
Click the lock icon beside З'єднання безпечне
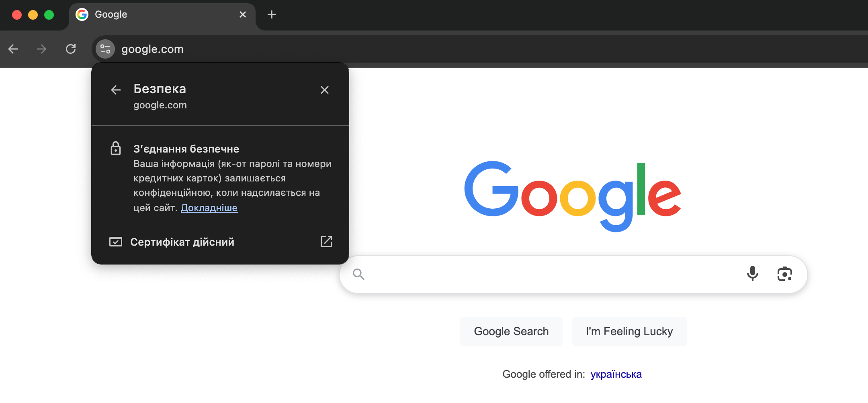[x=116, y=149]
